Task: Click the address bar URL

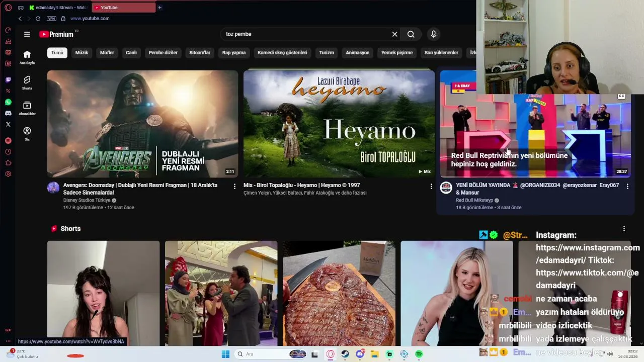Action: tap(90, 19)
